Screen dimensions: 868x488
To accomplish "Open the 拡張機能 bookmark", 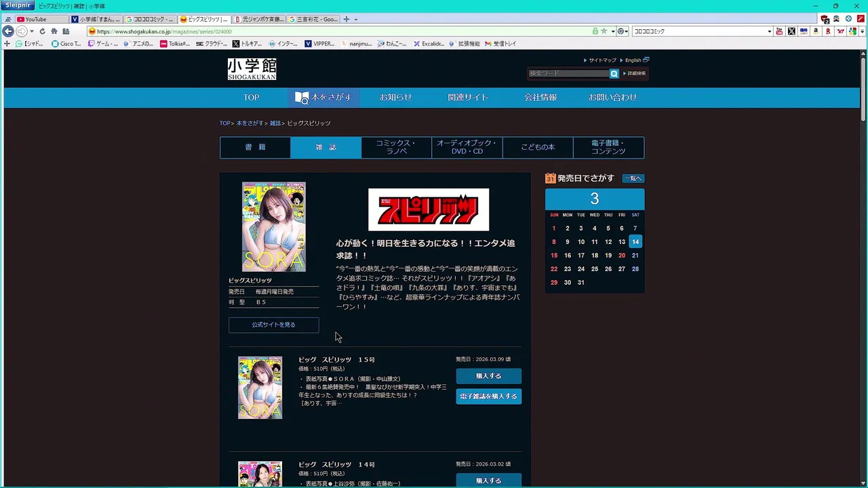I will 465,43.
